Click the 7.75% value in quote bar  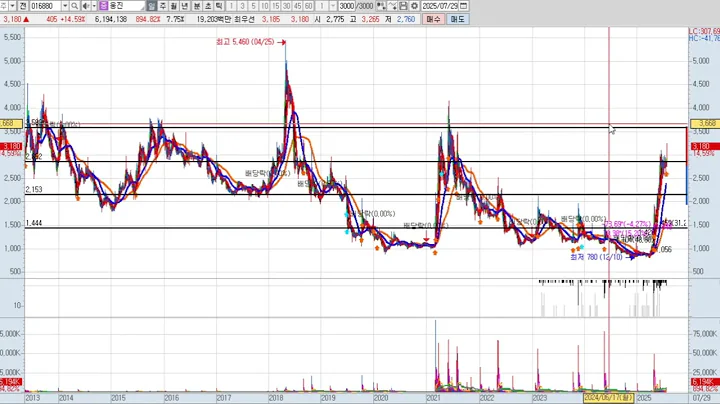pos(175,19)
